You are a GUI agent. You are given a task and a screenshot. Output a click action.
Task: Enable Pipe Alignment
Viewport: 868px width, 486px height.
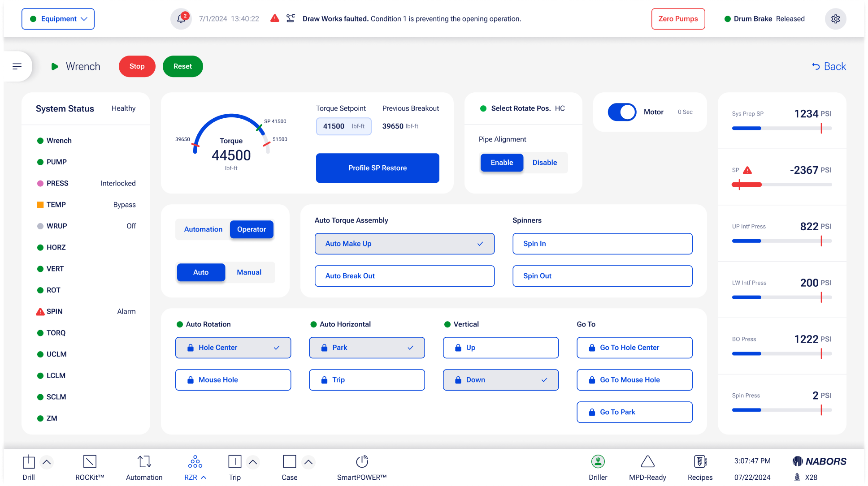[502, 163]
